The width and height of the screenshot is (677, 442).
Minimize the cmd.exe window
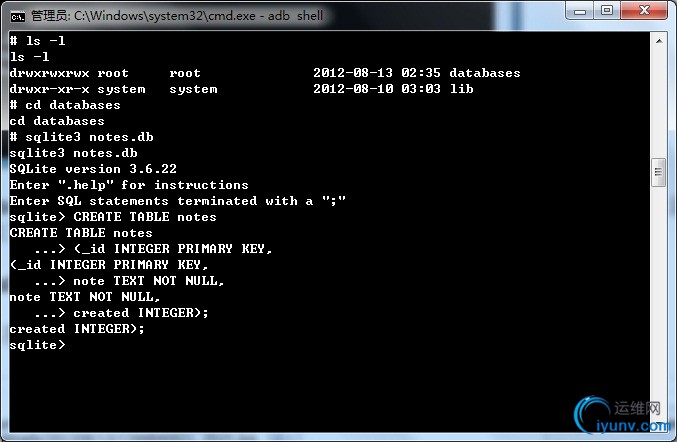(580, 11)
